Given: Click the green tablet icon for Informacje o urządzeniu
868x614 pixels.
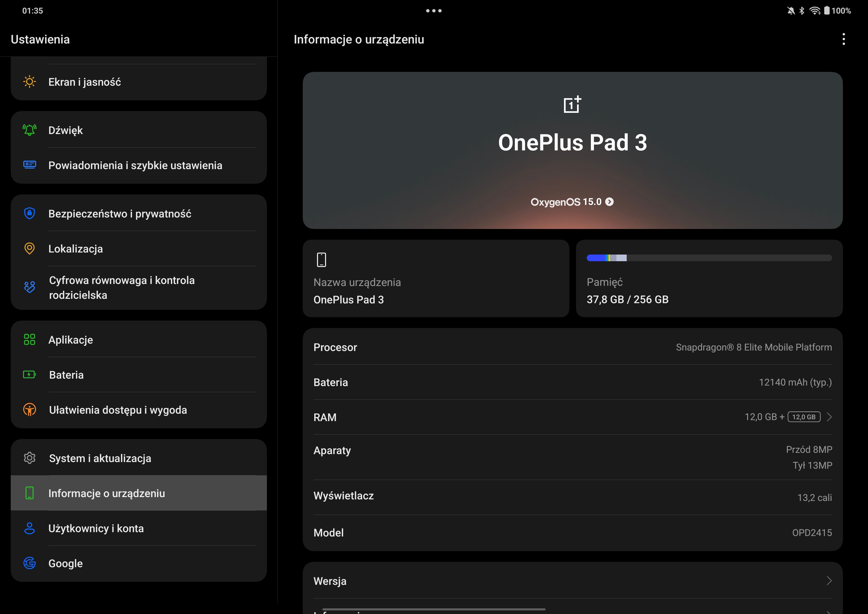Looking at the screenshot, I should click(x=29, y=493).
